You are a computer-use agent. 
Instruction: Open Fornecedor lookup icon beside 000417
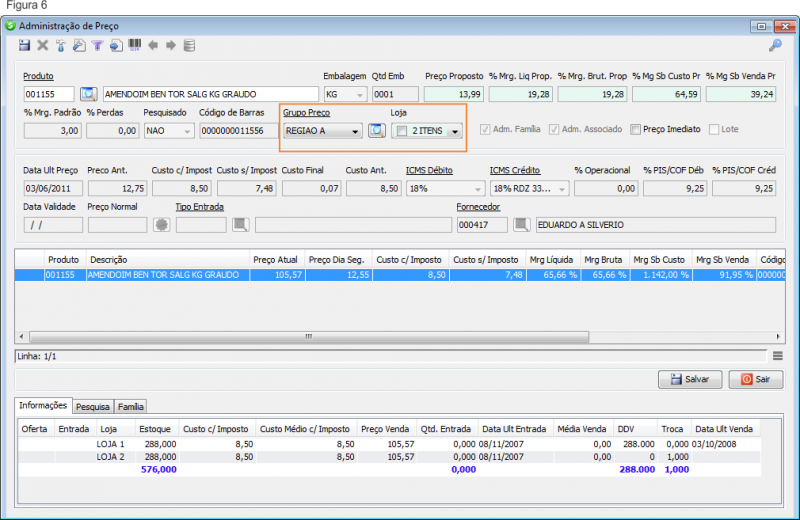click(x=521, y=225)
